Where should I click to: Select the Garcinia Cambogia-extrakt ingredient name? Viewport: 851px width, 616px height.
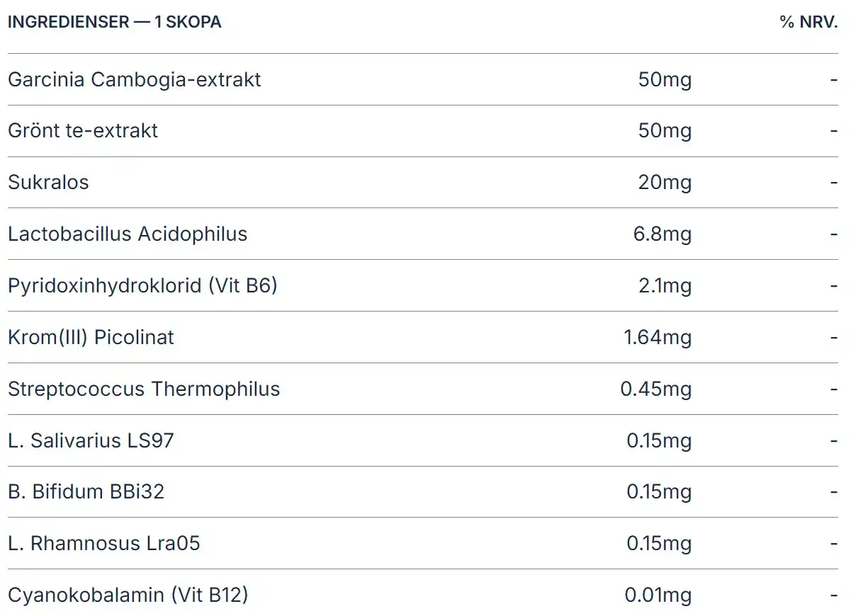[x=134, y=79]
